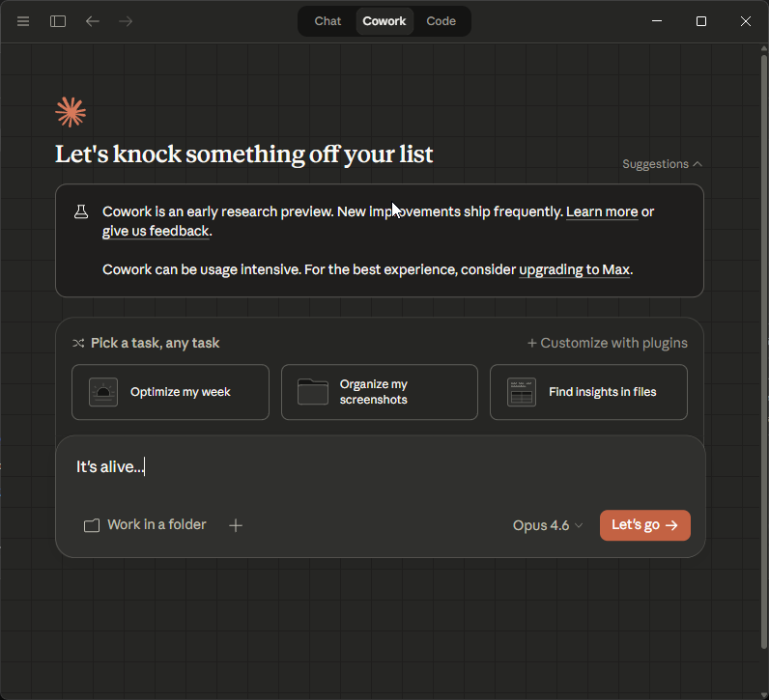Choose the Optimize my week task

(x=170, y=392)
